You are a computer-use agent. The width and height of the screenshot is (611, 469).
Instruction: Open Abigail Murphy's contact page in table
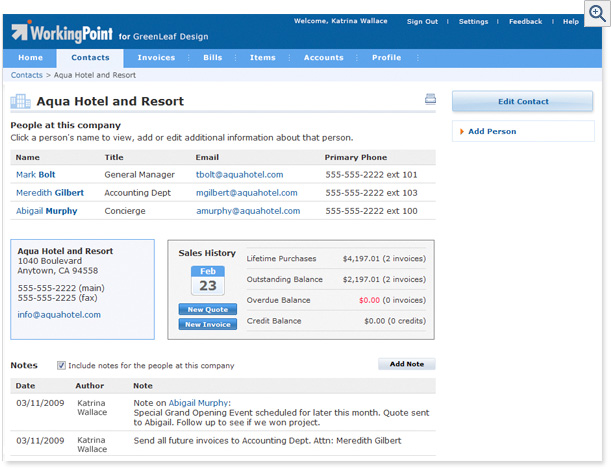click(46, 211)
